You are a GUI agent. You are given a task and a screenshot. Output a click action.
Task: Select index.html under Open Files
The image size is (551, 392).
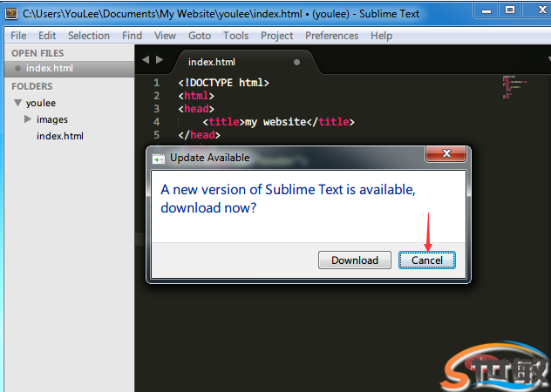tap(70, 68)
